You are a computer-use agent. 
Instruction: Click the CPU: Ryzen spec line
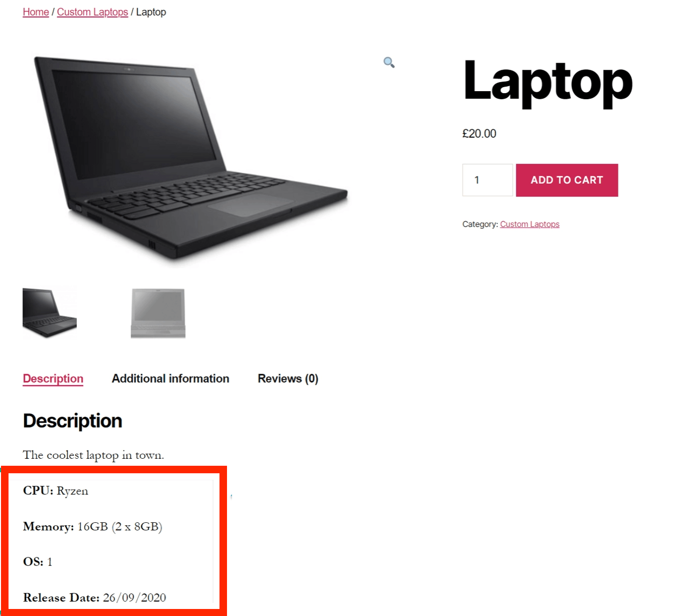[56, 491]
